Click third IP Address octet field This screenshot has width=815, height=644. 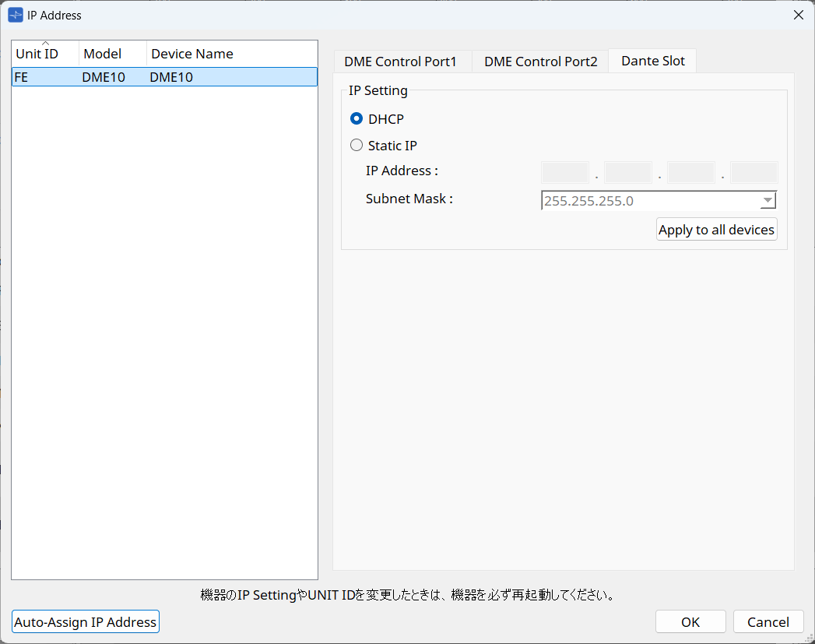691,173
